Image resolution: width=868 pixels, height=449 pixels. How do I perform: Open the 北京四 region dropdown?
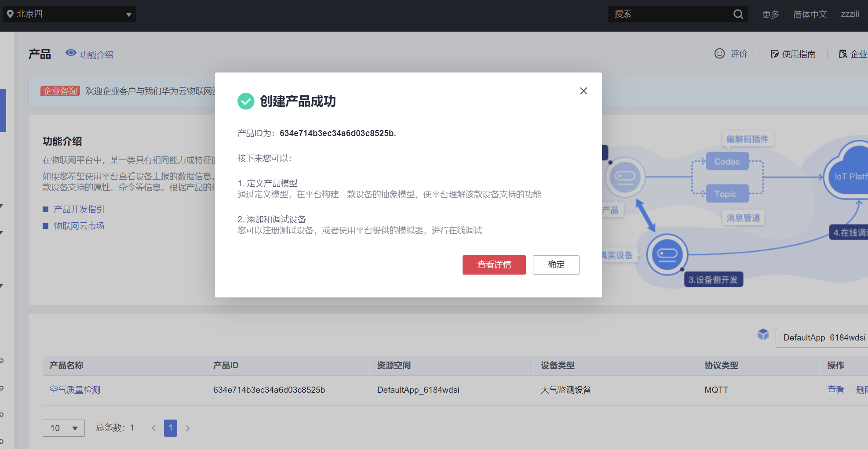(69, 14)
